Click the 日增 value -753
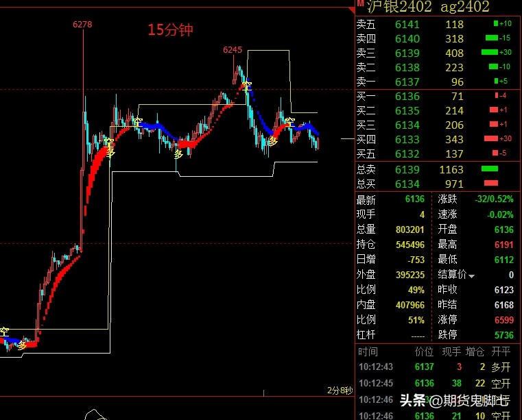The width and height of the screenshot is (522, 420). click(416, 260)
